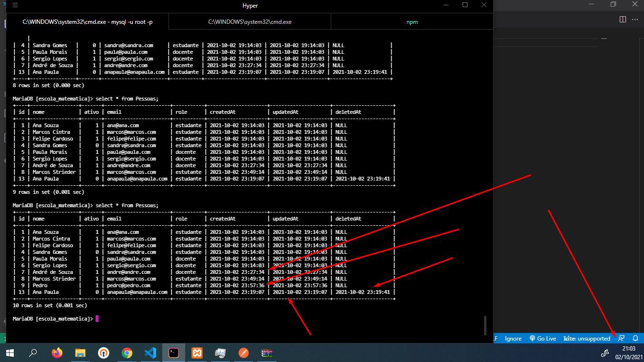Open File Explorer from the taskbar

pos(80,353)
